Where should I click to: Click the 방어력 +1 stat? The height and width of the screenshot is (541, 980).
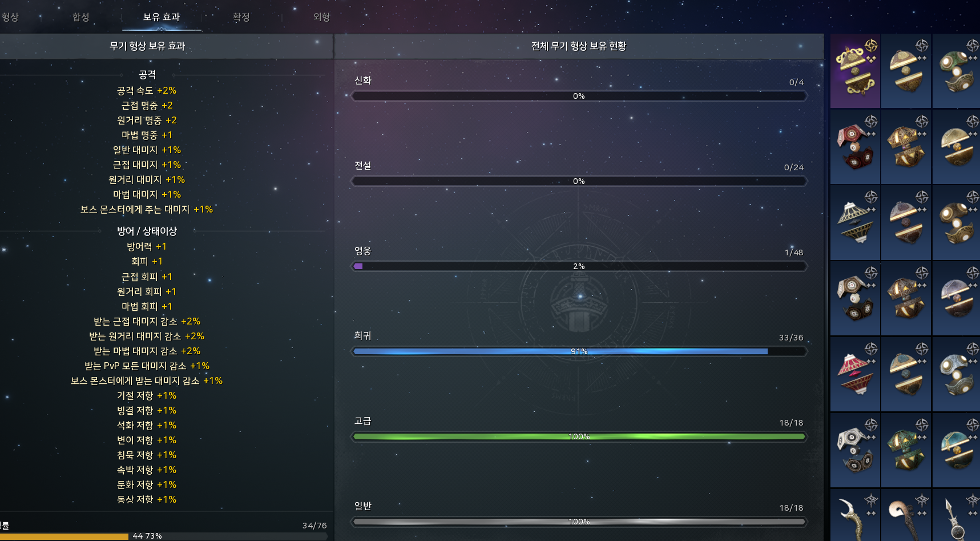pyautogui.click(x=147, y=247)
